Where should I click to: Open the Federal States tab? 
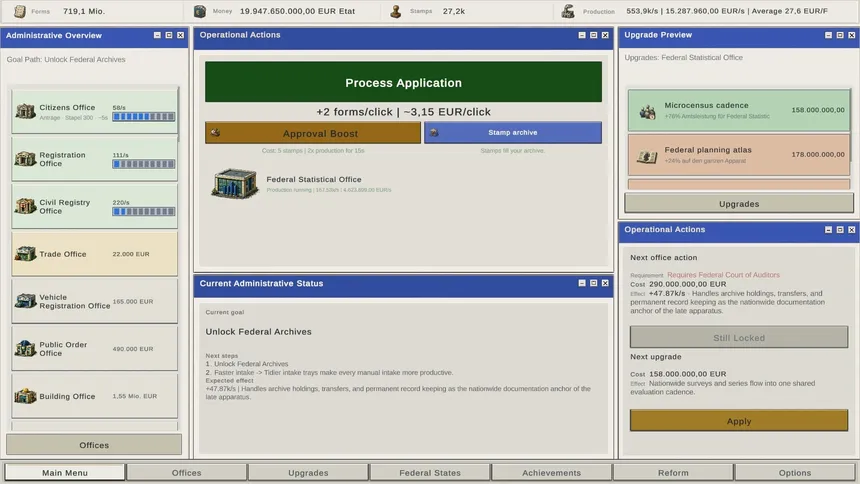430,472
